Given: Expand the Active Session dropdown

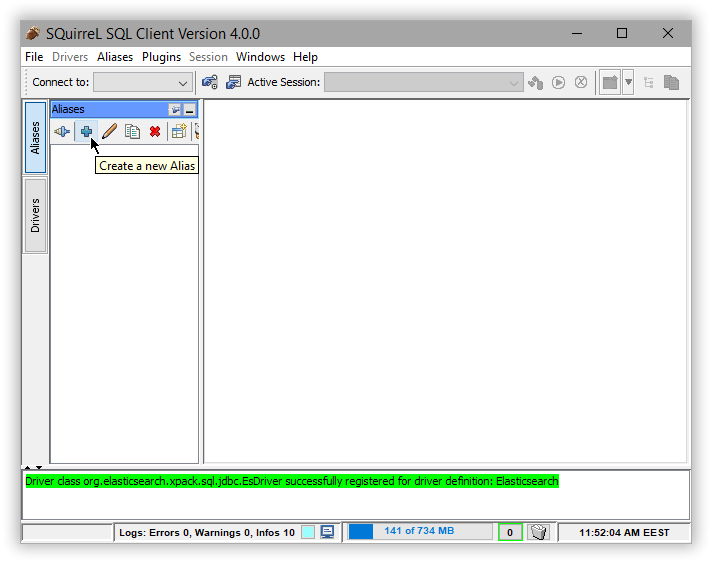Looking at the screenshot, I should point(514,83).
